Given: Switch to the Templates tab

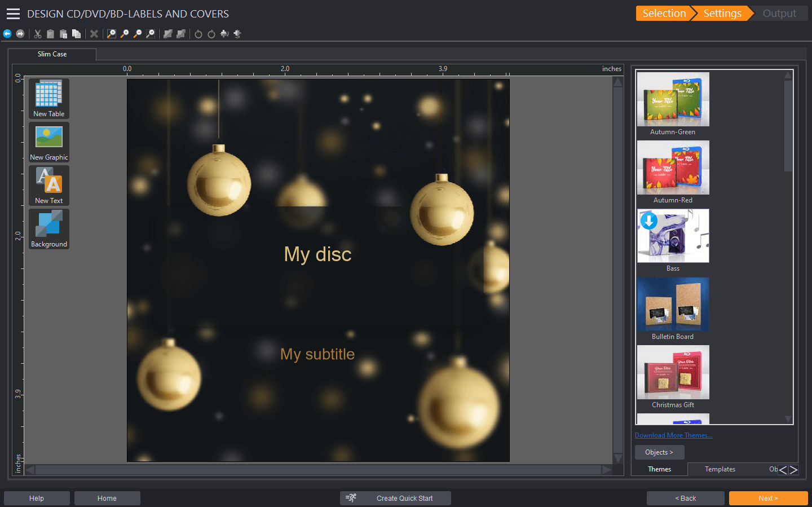Looking at the screenshot, I should (720, 469).
